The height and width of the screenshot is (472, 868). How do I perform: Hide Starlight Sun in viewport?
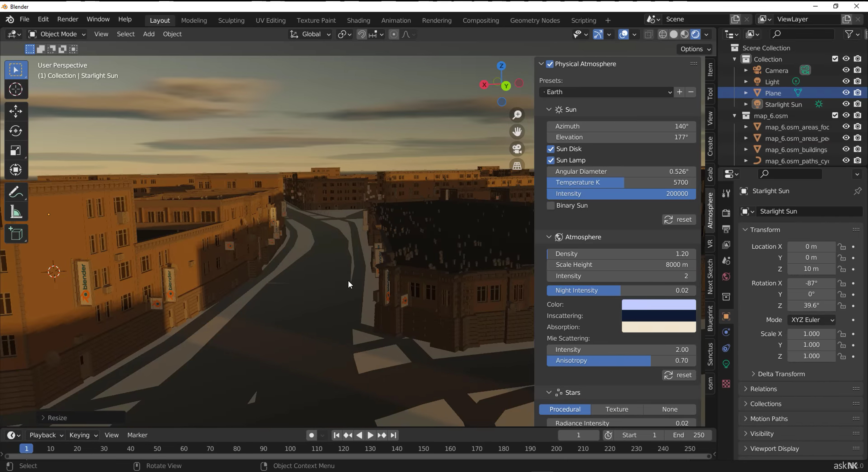(846, 104)
